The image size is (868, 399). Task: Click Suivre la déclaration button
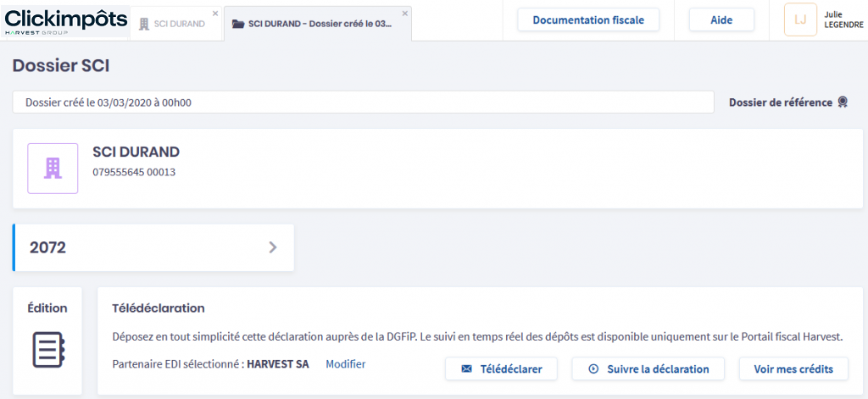click(648, 369)
